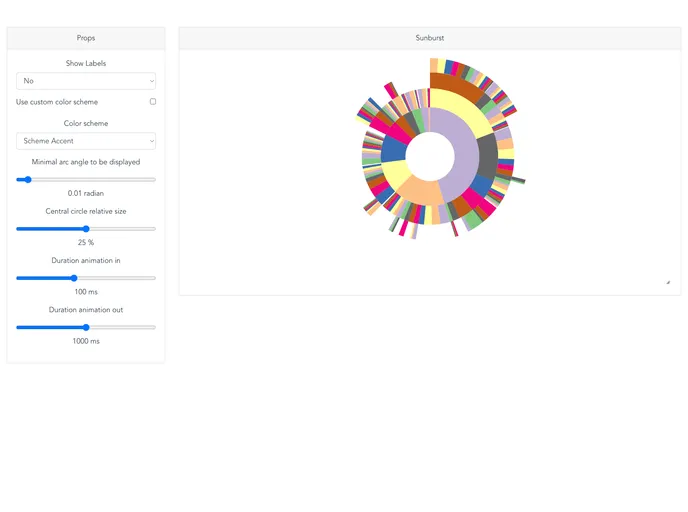Click the resize handle at the chart's corner
Screen dimensions: 688x512
pyautogui.click(x=668, y=282)
